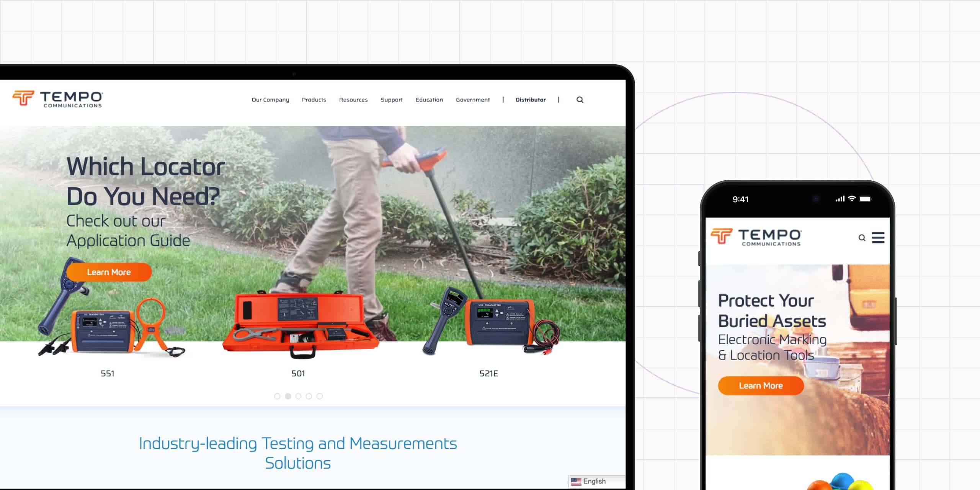Screen dimensions: 980x490
Task: Open the English language selector
Action: click(596, 481)
